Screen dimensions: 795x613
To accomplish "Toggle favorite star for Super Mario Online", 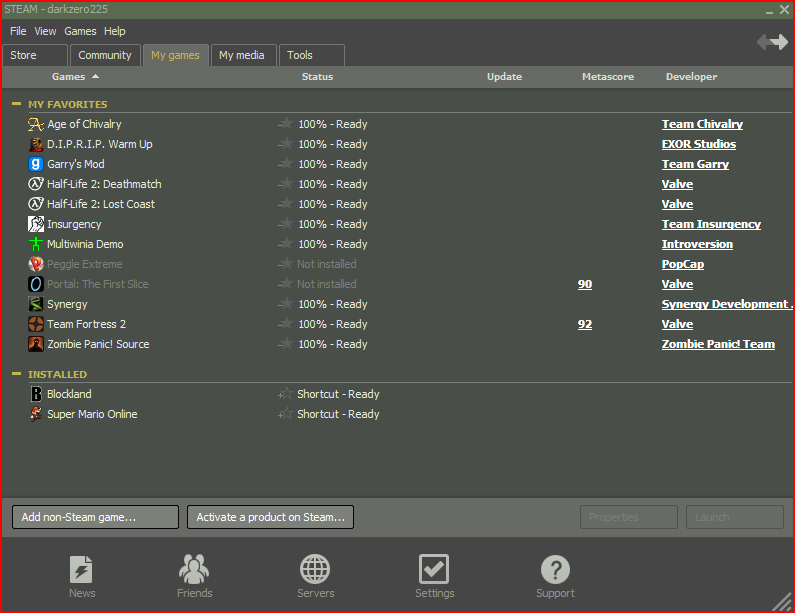I will pyautogui.click(x=286, y=414).
